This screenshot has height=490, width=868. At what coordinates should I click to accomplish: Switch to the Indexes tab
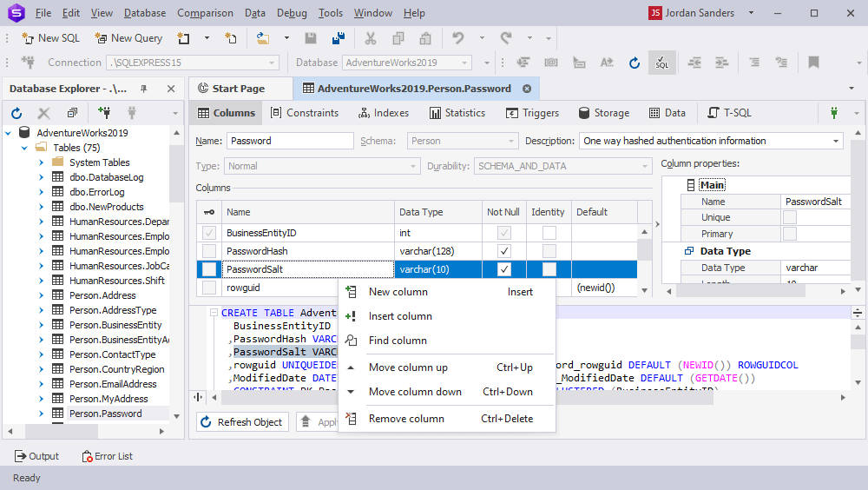pos(383,113)
